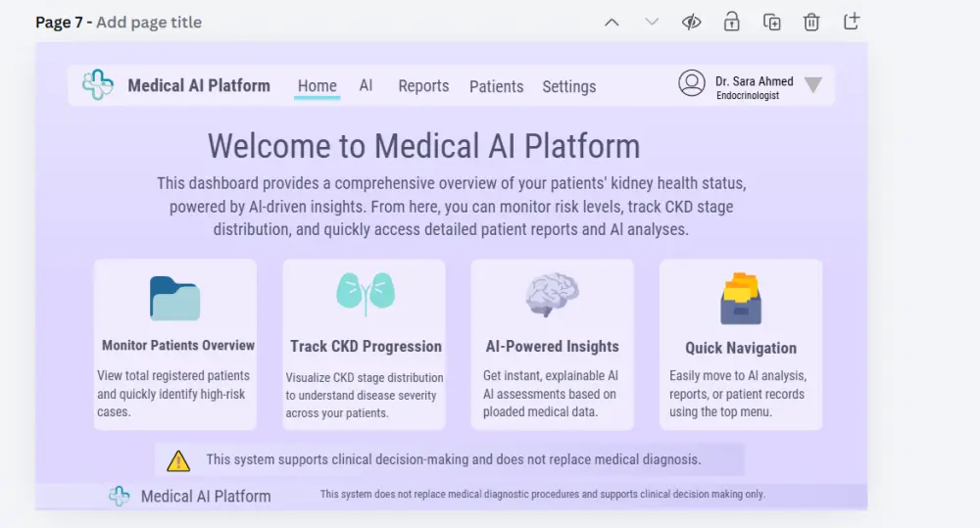The image size is (980, 528).
Task: Click 'Visualize CKD stage distribution' description text
Action: 365,395
